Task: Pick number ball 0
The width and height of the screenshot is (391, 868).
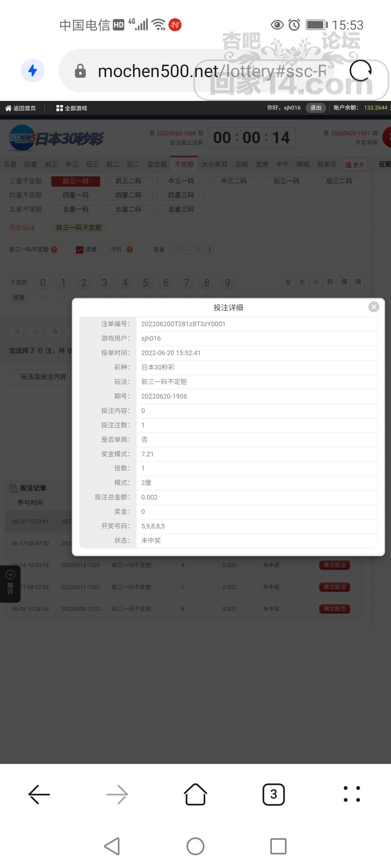Action: pos(43,282)
